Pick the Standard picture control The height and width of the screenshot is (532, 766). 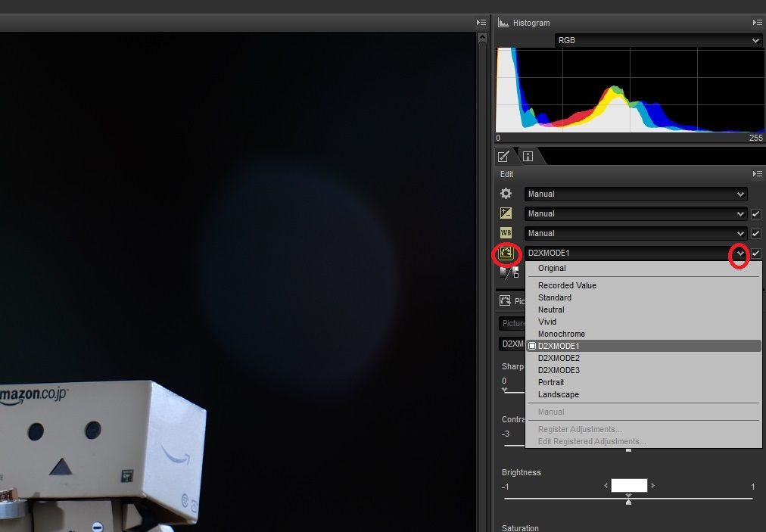coord(643,297)
